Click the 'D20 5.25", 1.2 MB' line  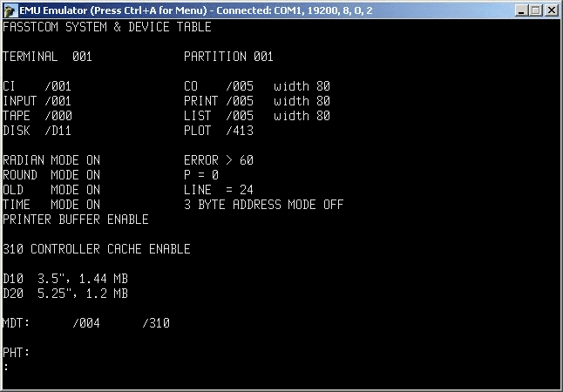pos(65,294)
